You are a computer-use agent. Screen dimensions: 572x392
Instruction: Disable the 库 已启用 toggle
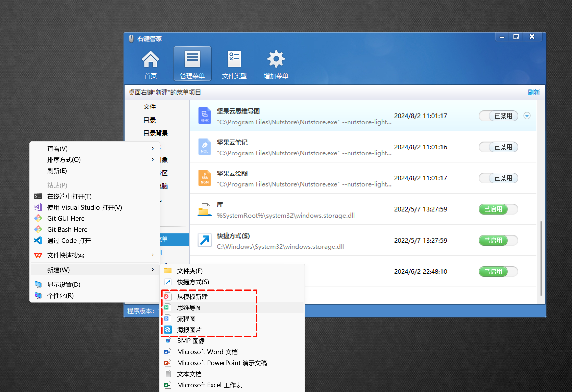coord(498,209)
